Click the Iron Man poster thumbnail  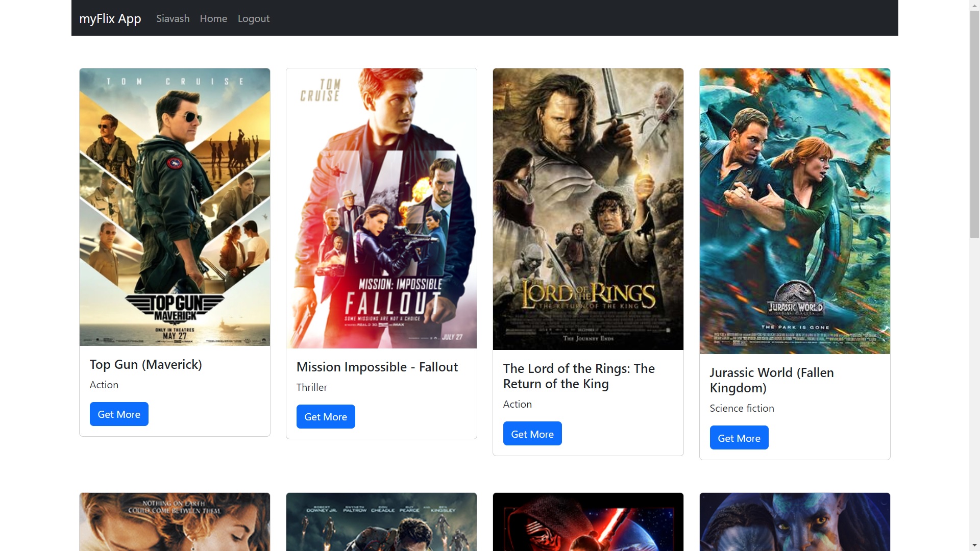[381, 521]
